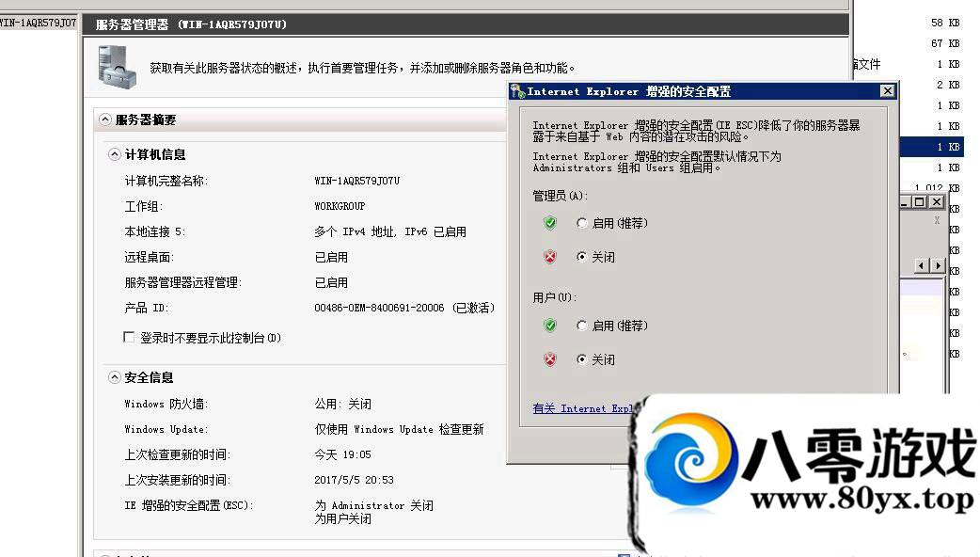Click the scroll right arrow button

tap(938, 266)
